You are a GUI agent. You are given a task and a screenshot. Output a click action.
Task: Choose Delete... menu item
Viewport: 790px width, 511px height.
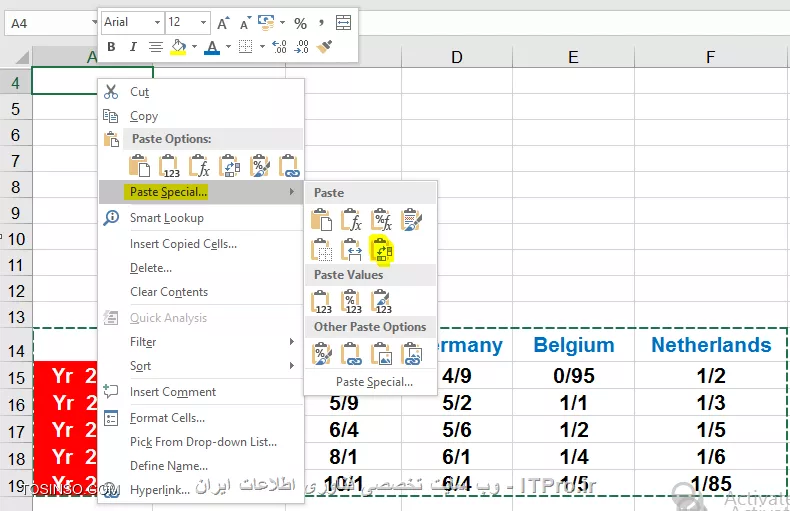(201, 268)
